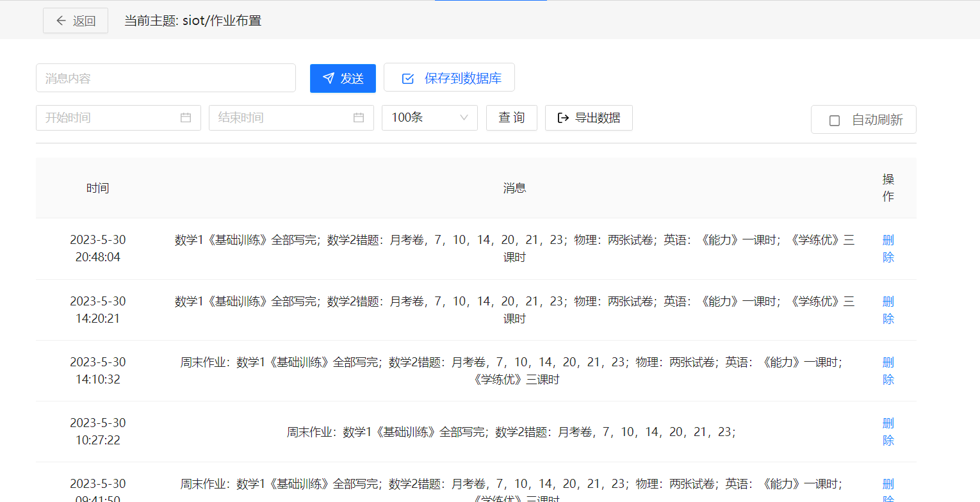Screen dimensions: 980x502
Task: Select the timestamp 2023-5-30 14:10:32
Action: [98, 371]
